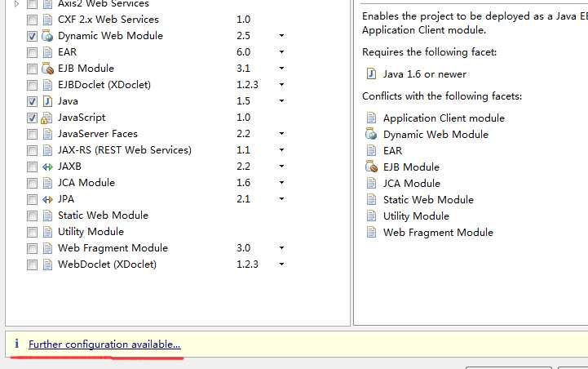588x369 pixels.
Task: Open the Further configuration available link
Action: pos(104,345)
